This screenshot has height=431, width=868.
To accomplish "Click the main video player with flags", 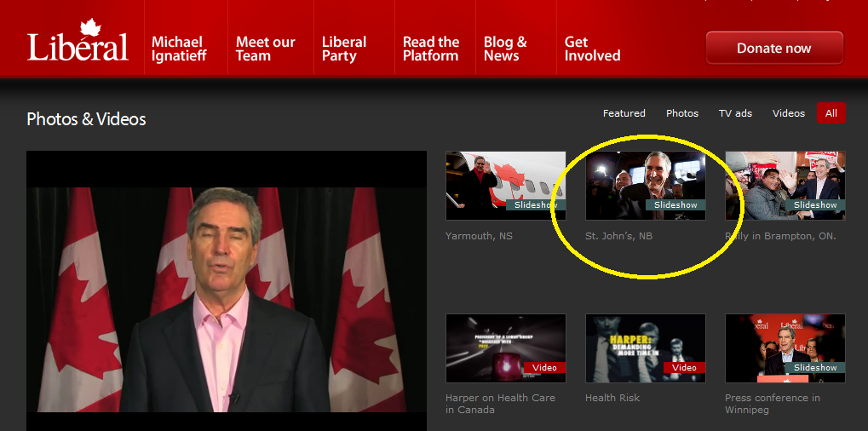I will pos(227,291).
